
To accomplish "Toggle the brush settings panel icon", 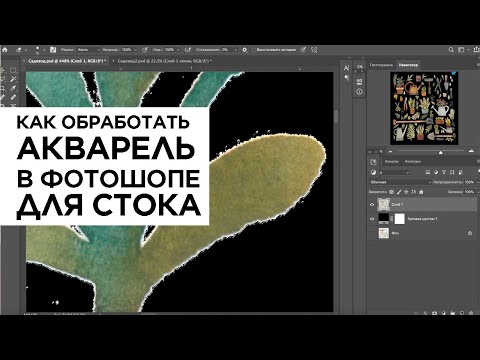I will [x=53, y=50].
